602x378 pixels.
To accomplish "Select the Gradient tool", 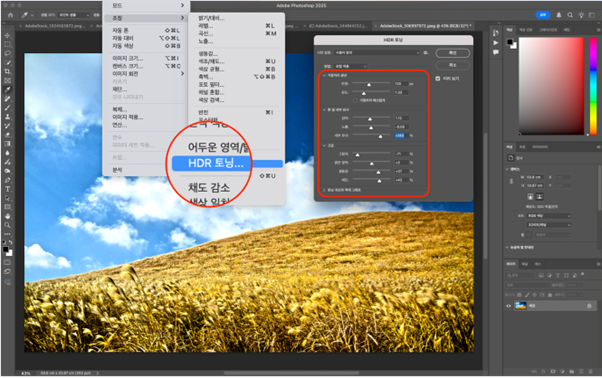I will coord(7,144).
